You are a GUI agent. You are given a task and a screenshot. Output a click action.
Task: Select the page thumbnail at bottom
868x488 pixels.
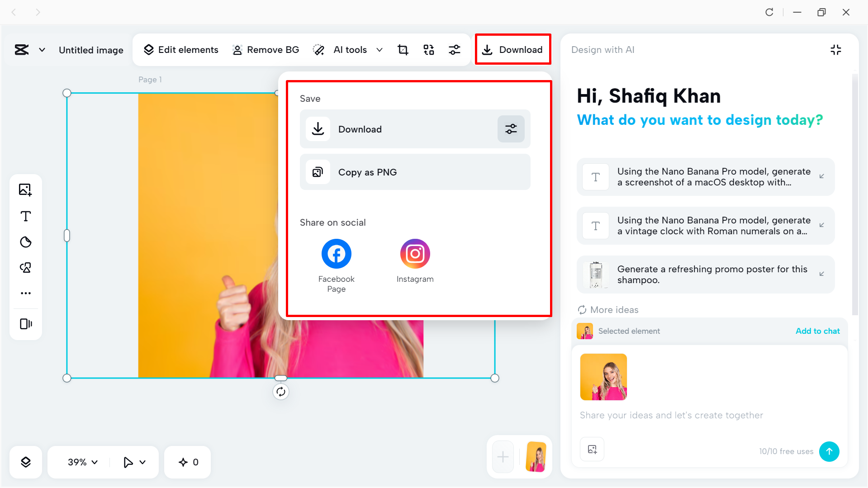click(536, 457)
